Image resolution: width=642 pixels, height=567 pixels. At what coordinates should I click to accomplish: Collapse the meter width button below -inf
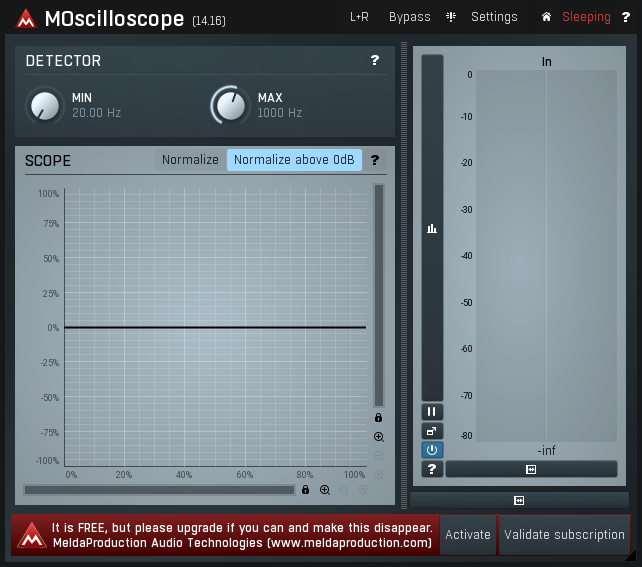pos(531,469)
